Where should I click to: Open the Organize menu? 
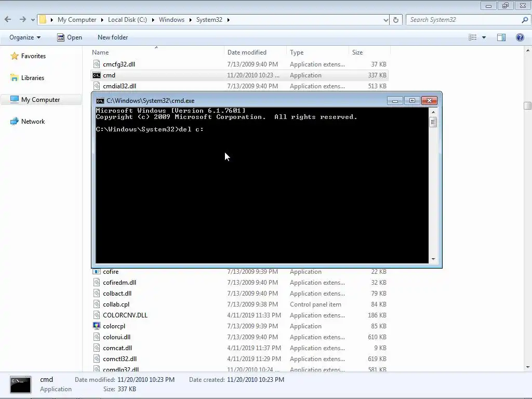point(25,37)
